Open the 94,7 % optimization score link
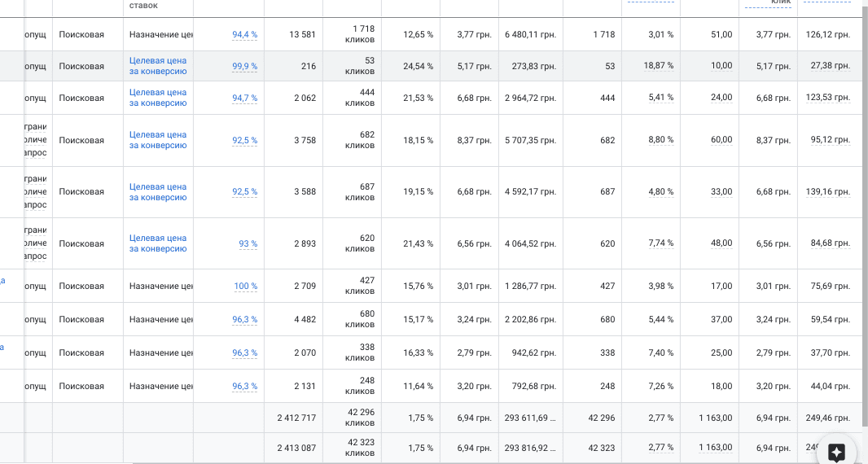Image resolution: width=868 pixels, height=464 pixels. [244, 98]
